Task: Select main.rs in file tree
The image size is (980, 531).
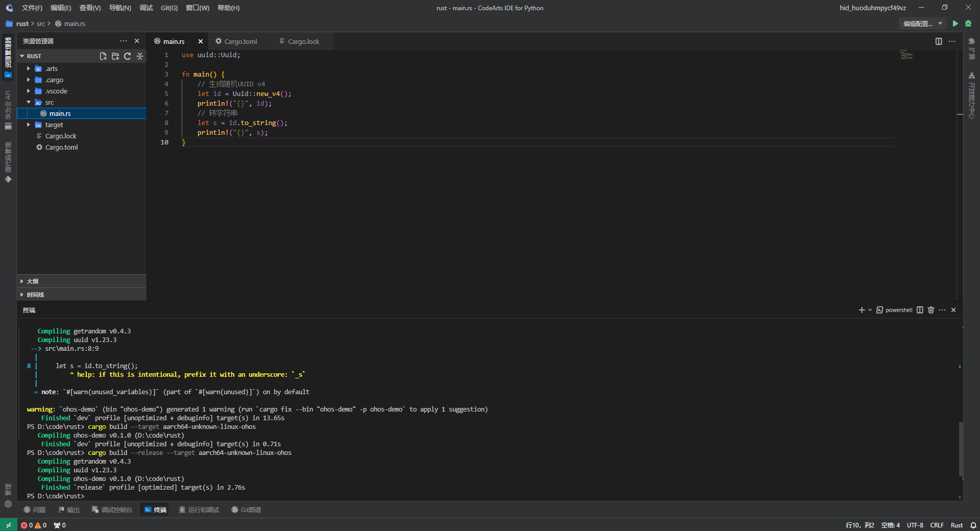Action: (82, 113)
